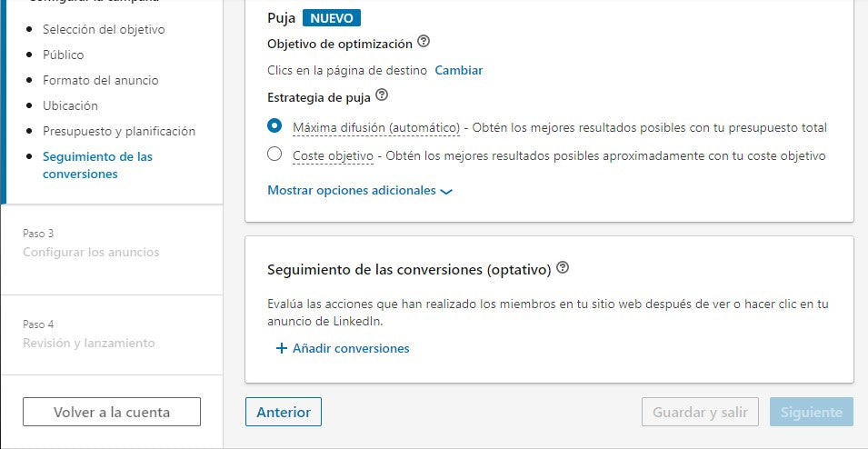868x449 pixels.
Task: Select Seguimiento de las conversiones sidebar item
Action: (x=97, y=165)
